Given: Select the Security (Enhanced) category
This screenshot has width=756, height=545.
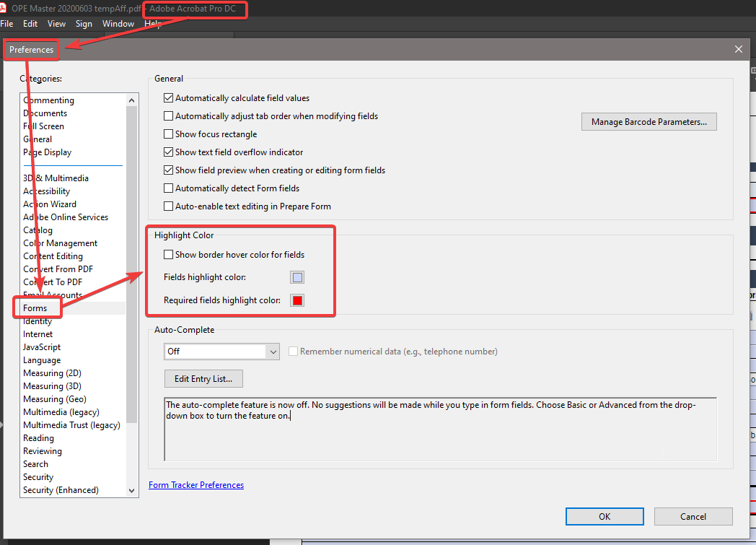Looking at the screenshot, I should pyautogui.click(x=59, y=489).
